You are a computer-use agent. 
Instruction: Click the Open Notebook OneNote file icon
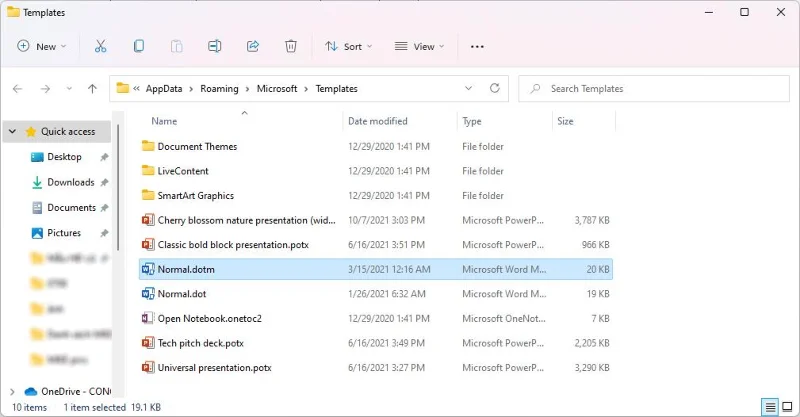(x=148, y=318)
